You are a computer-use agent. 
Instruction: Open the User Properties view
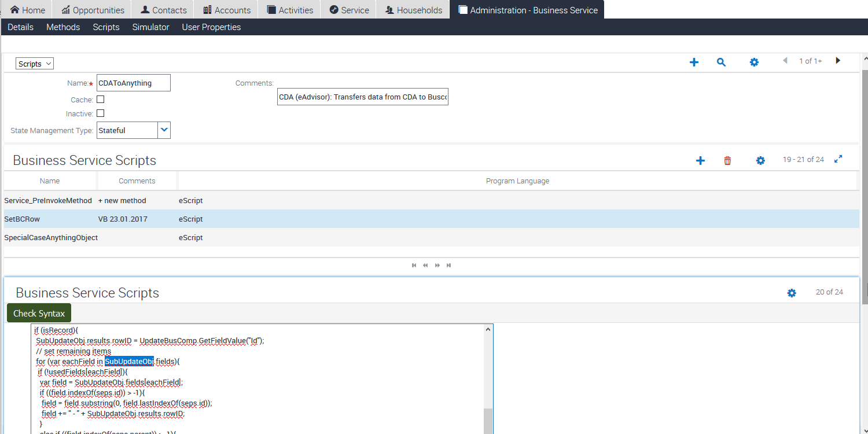click(211, 27)
